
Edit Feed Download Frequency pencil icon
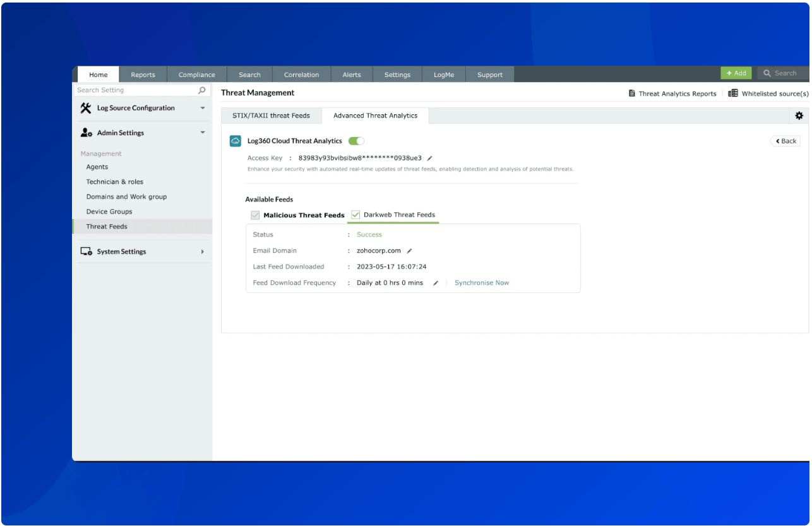click(x=435, y=283)
